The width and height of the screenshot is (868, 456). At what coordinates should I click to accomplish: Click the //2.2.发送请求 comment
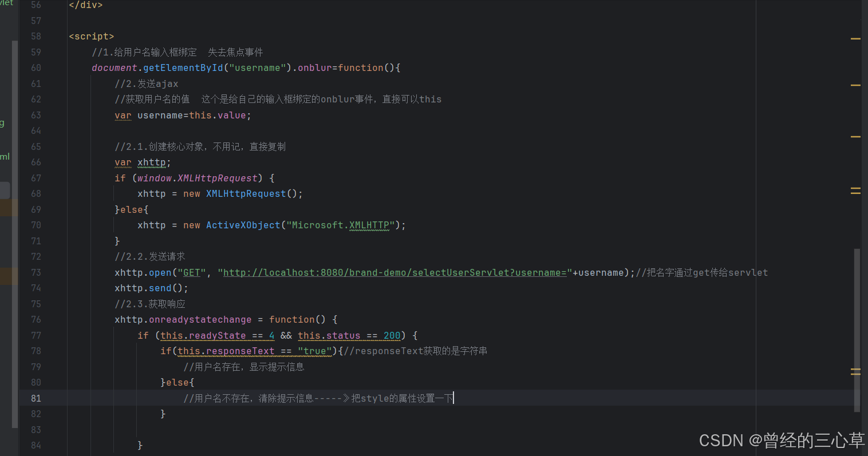point(150,256)
